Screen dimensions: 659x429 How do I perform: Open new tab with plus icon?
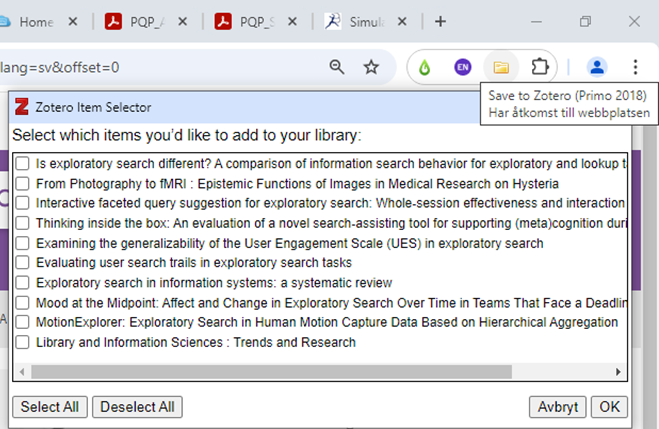(x=440, y=21)
